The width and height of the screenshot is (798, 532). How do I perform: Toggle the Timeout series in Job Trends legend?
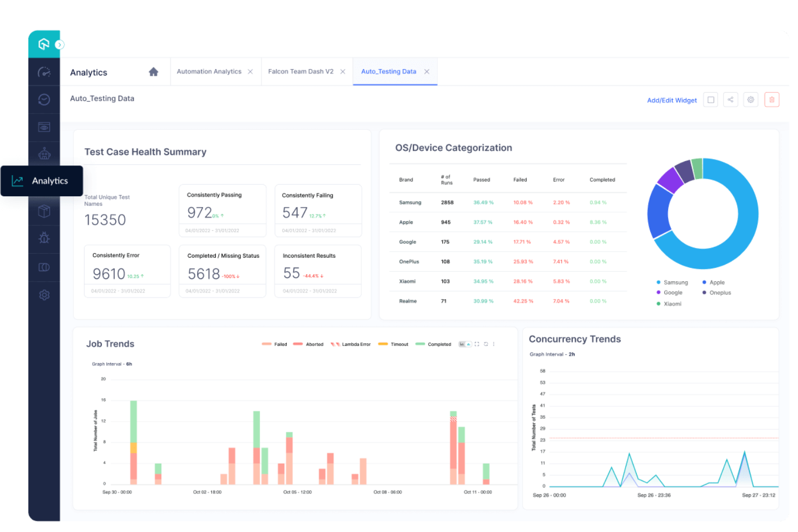point(393,344)
